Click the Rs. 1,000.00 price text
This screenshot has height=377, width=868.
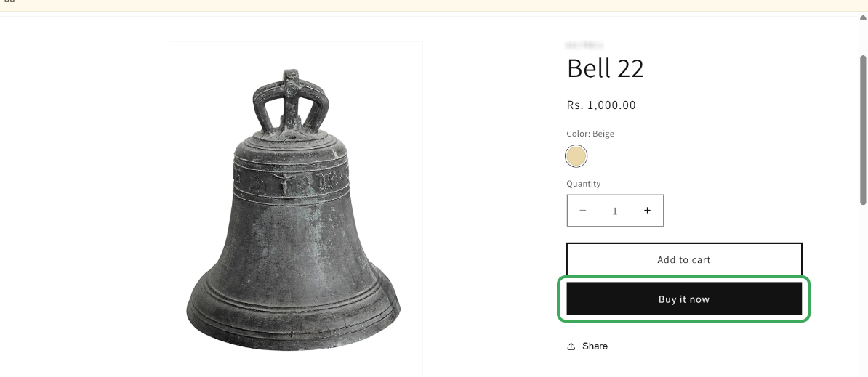(x=601, y=105)
